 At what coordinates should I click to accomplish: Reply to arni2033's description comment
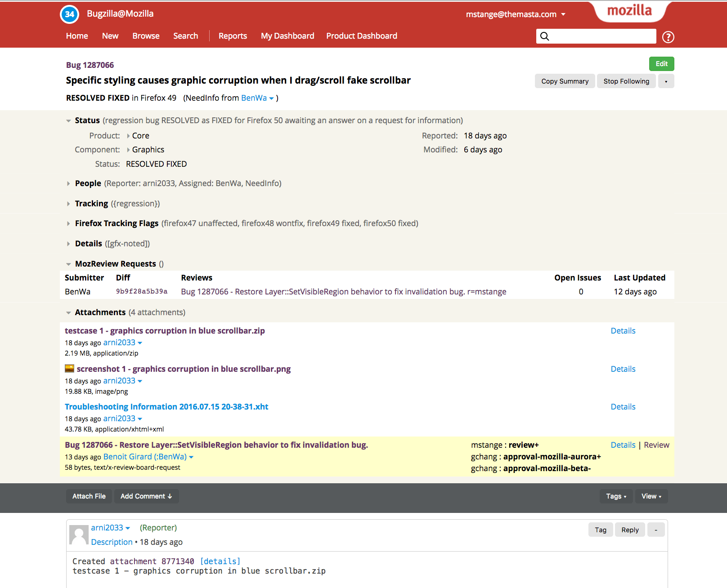(630, 530)
